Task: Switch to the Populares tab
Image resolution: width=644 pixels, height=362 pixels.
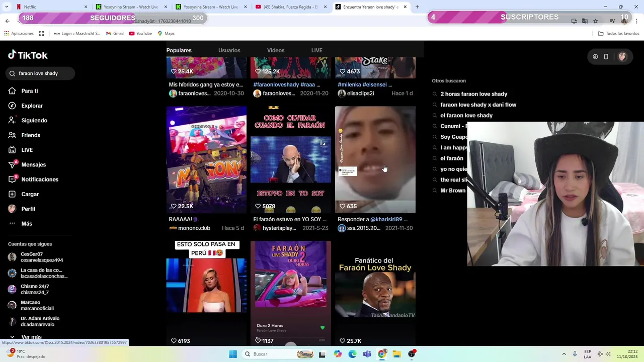Action: [179, 50]
